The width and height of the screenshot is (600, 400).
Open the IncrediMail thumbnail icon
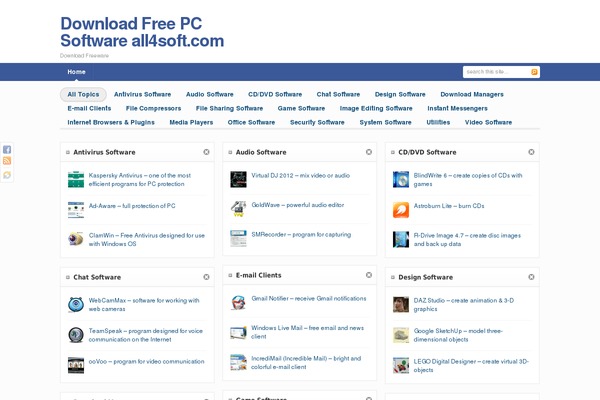click(x=238, y=362)
